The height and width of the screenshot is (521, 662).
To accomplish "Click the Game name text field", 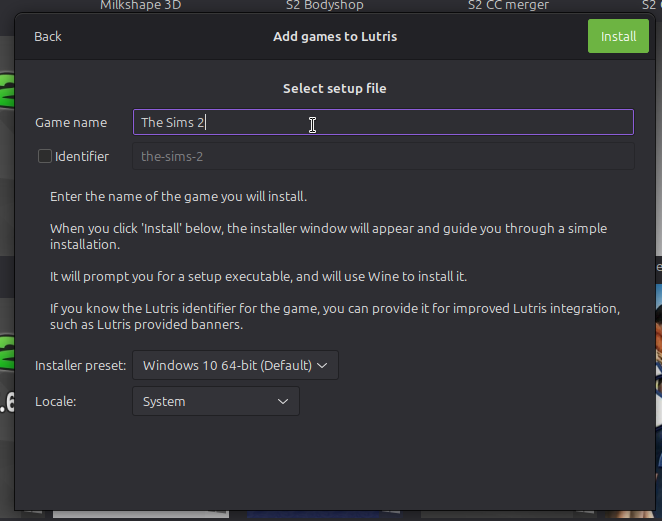I will click(x=383, y=122).
